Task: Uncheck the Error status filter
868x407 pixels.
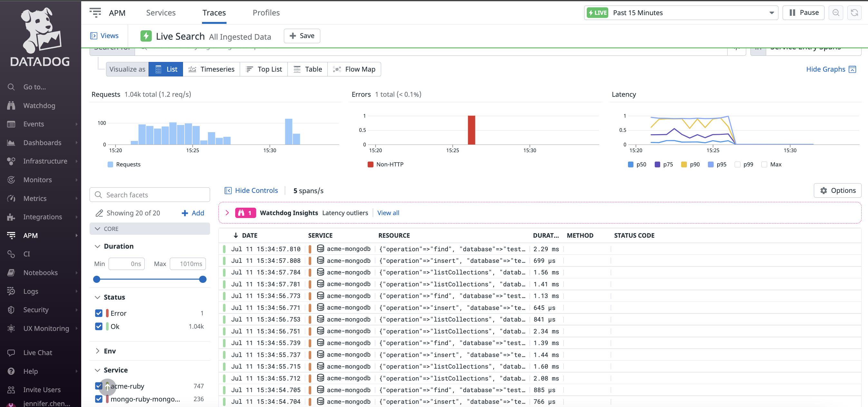Action: pos(98,313)
